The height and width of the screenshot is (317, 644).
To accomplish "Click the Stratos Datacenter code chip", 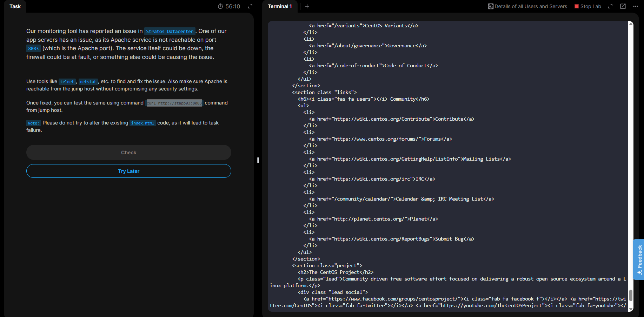I will click(x=170, y=31).
